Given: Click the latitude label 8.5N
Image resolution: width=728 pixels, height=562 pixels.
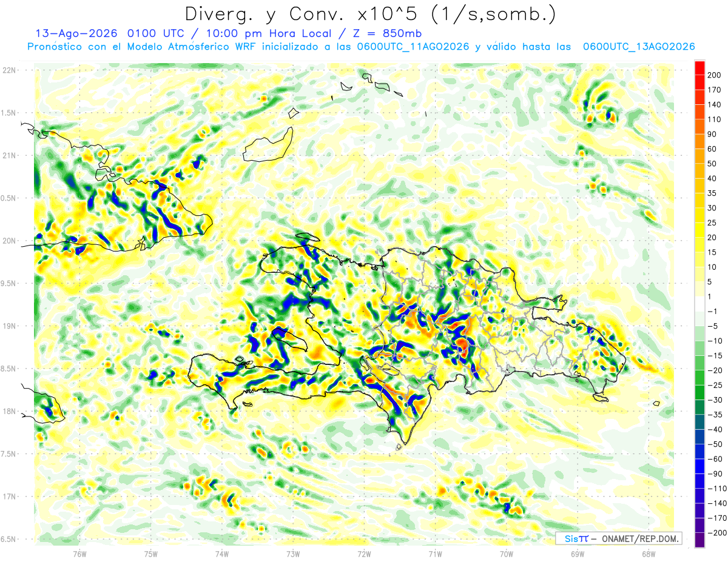Looking at the screenshot, I should tap(8, 369).
